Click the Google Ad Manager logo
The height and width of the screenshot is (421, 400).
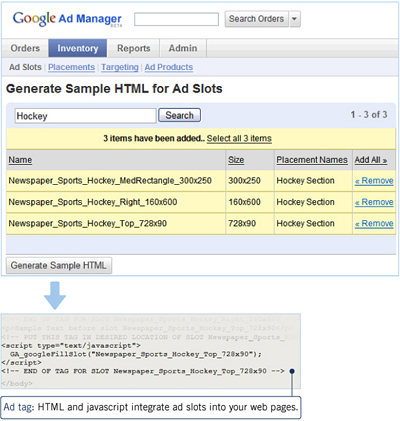[67, 19]
